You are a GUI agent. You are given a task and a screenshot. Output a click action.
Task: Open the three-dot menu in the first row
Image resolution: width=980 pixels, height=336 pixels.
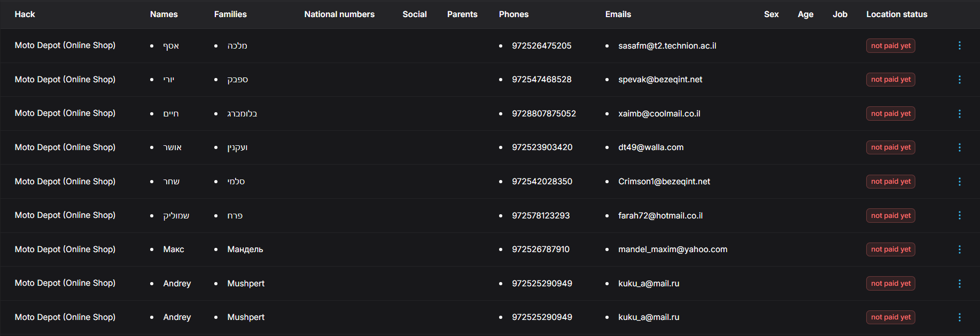point(959,45)
